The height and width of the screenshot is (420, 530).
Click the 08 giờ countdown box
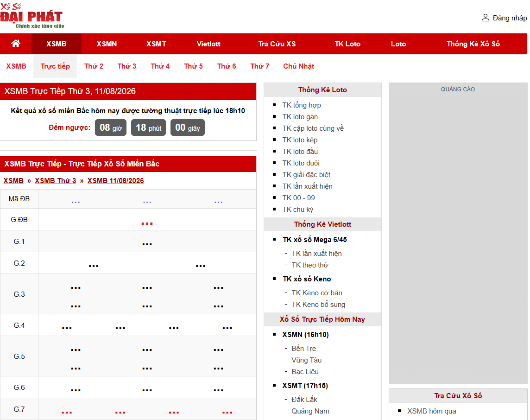[x=111, y=127]
